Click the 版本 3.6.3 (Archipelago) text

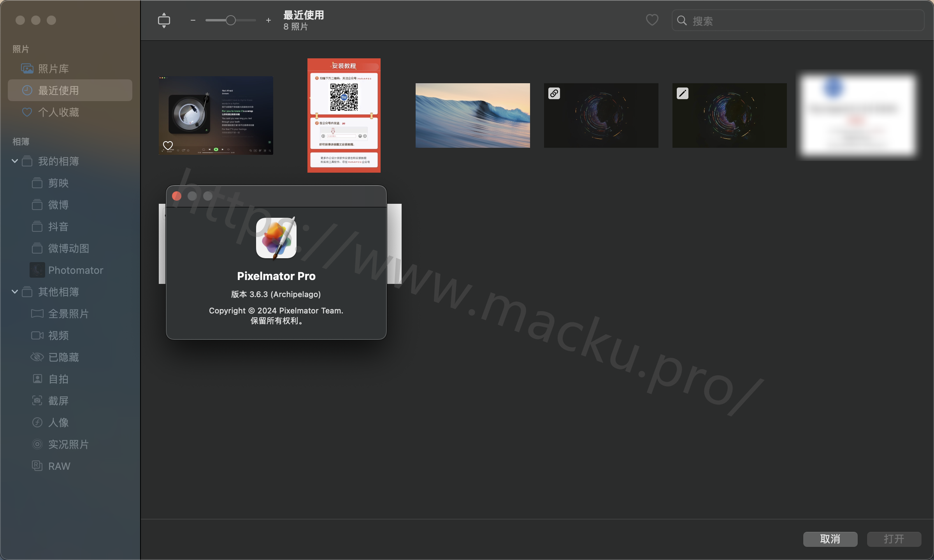point(276,294)
